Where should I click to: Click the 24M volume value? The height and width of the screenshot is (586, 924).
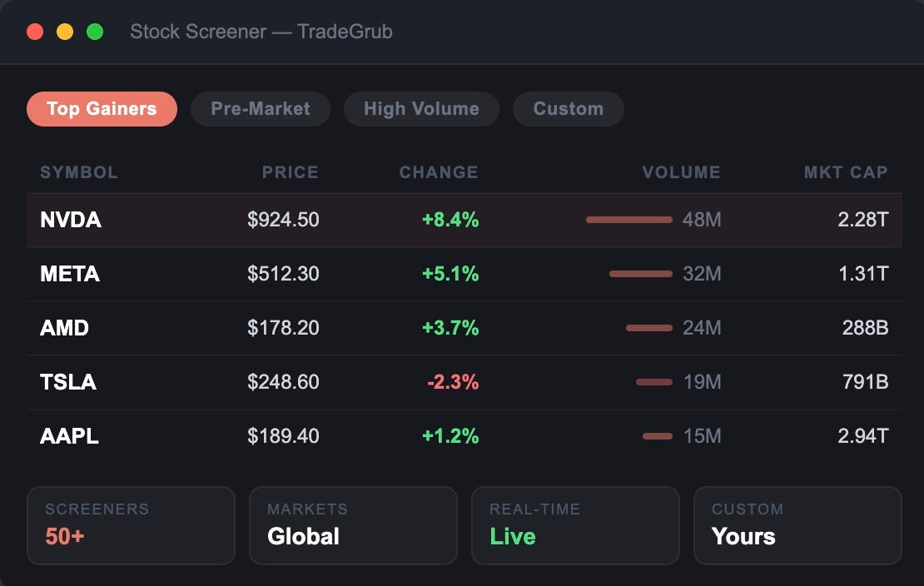[702, 328]
